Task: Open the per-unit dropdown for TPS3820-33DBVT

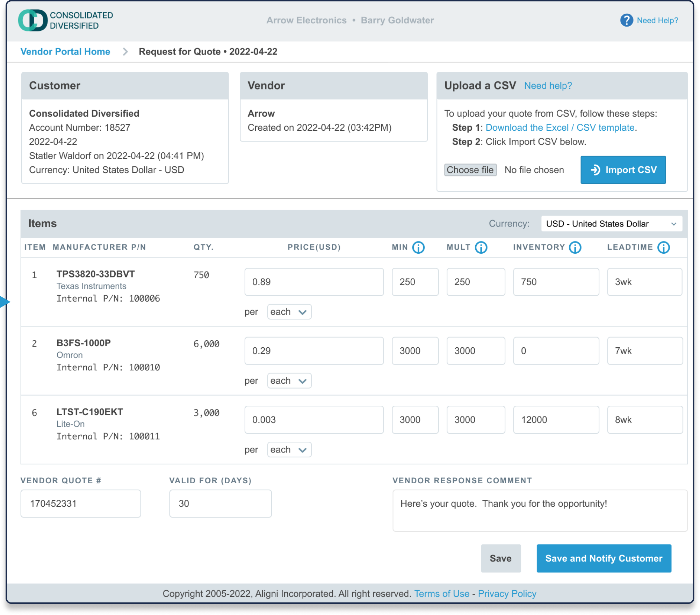Action: [x=289, y=312]
